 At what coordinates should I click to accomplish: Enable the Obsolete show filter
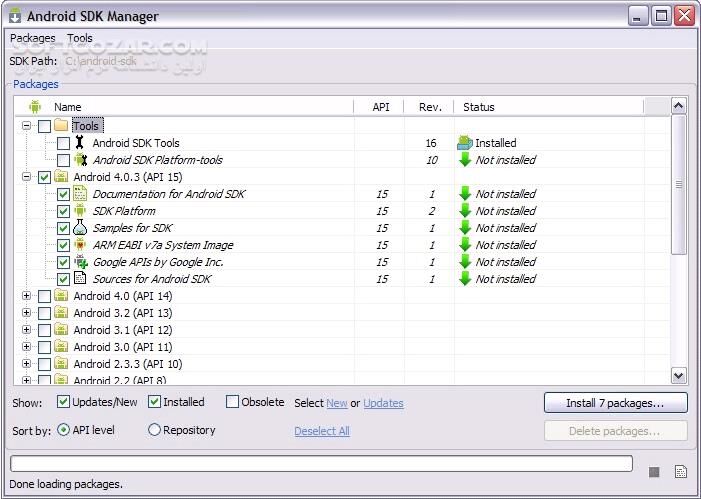pos(232,402)
